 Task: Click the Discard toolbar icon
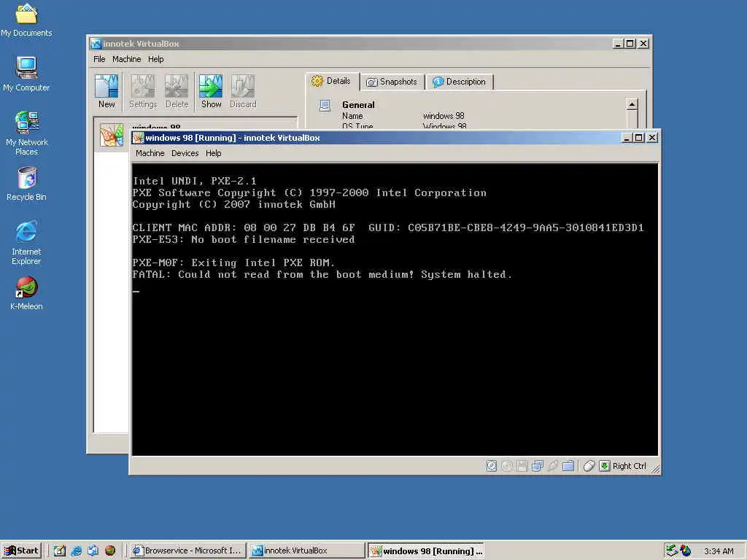click(243, 91)
